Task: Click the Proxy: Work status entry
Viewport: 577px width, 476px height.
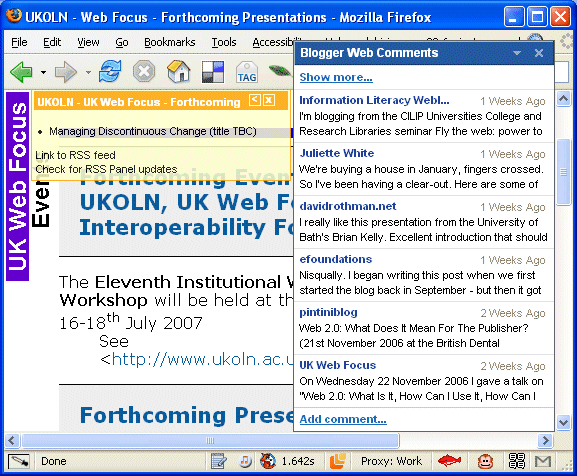Action: (391, 461)
